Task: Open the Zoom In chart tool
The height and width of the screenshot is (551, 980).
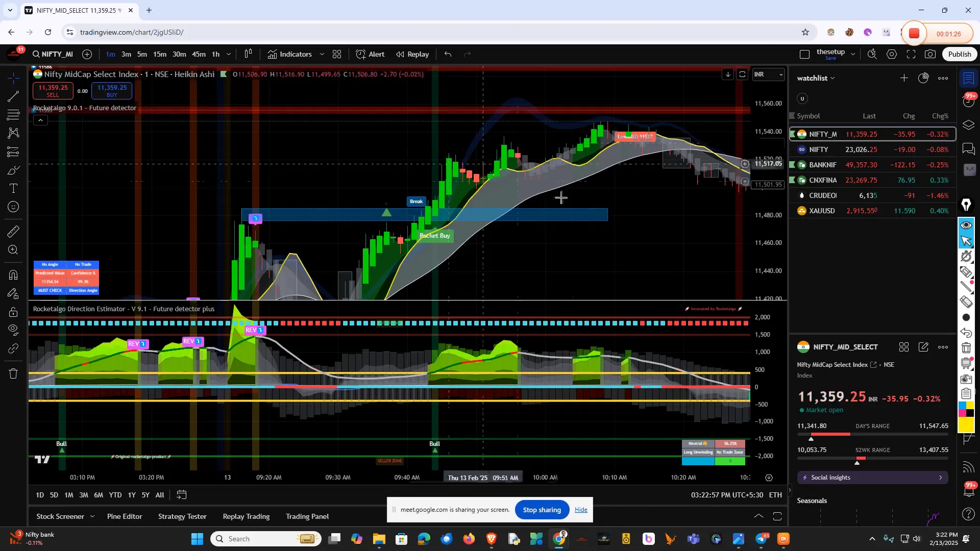Action: coord(13,249)
